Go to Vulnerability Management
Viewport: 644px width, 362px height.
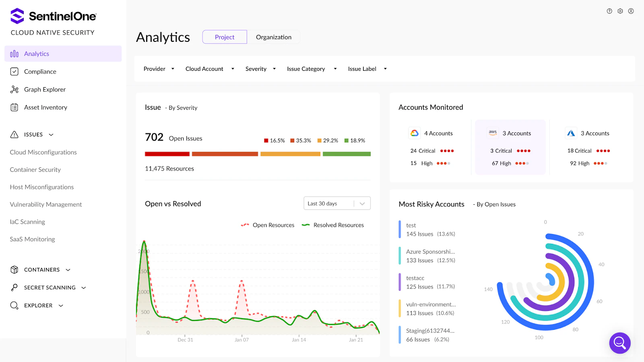coord(45,204)
